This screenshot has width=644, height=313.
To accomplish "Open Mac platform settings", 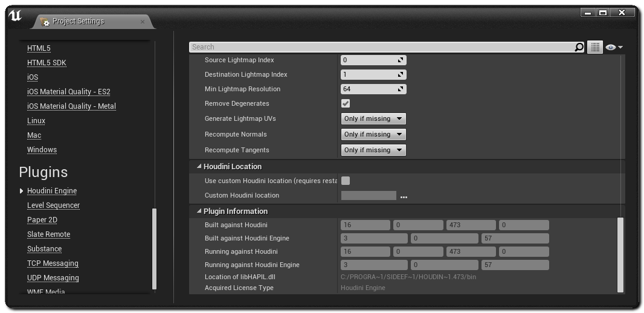I will click(x=34, y=135).
